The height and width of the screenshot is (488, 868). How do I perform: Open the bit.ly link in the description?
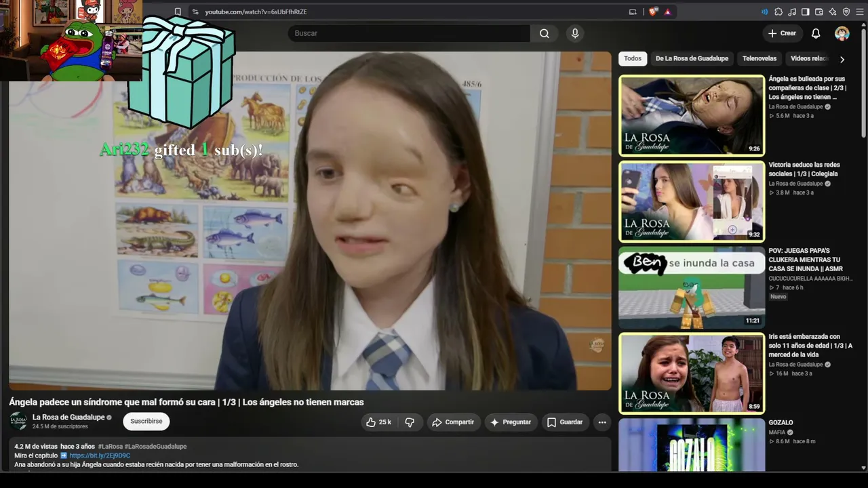pyautogui.click(x=100, y=455)
